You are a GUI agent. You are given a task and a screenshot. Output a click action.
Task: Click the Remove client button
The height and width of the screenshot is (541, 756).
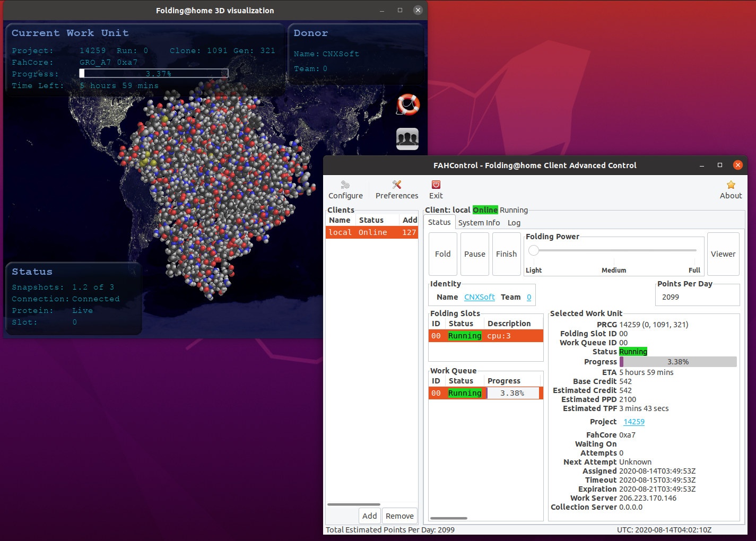[x=399, y=516]
